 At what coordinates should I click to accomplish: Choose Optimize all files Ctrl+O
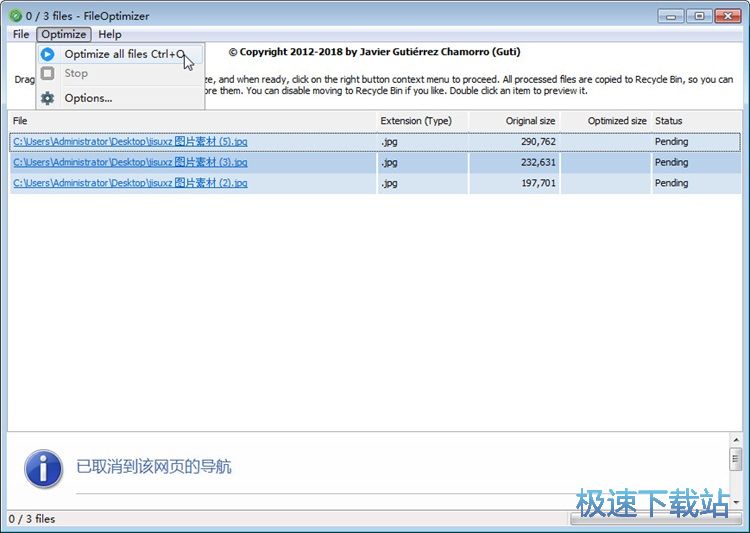pos(121,54)
